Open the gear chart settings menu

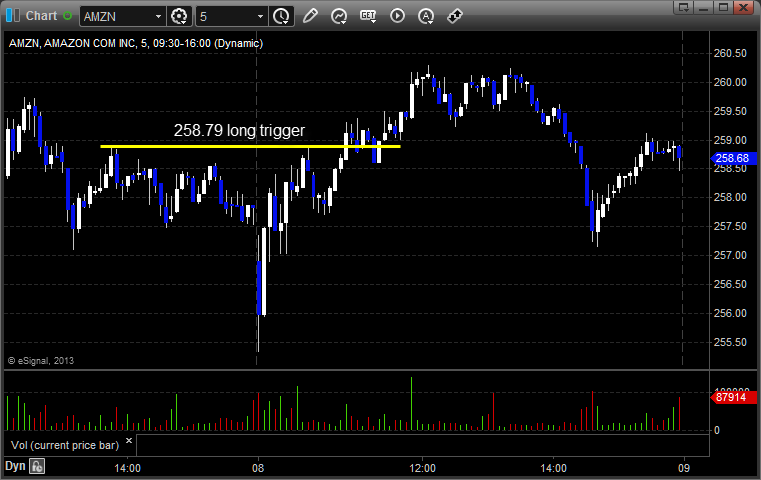179,17
